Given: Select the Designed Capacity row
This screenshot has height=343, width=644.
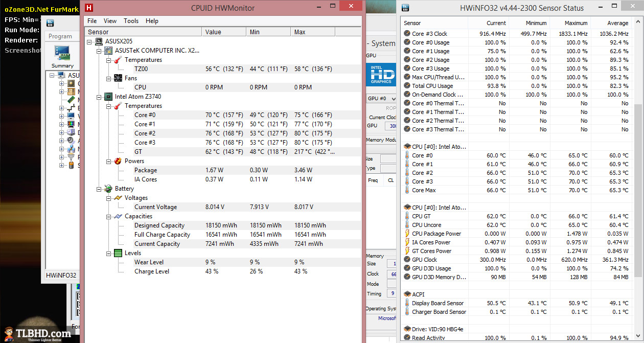Looking at the screenshot, I should coord(222,225).
